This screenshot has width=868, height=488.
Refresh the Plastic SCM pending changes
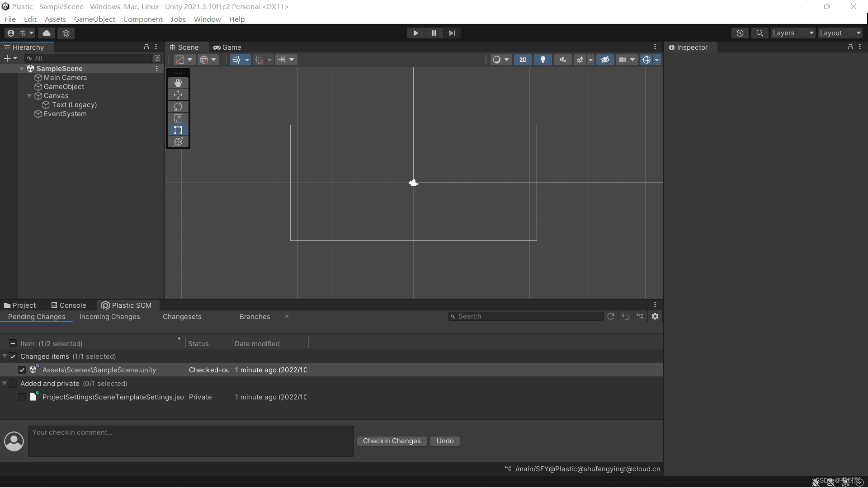click(611, 316)
